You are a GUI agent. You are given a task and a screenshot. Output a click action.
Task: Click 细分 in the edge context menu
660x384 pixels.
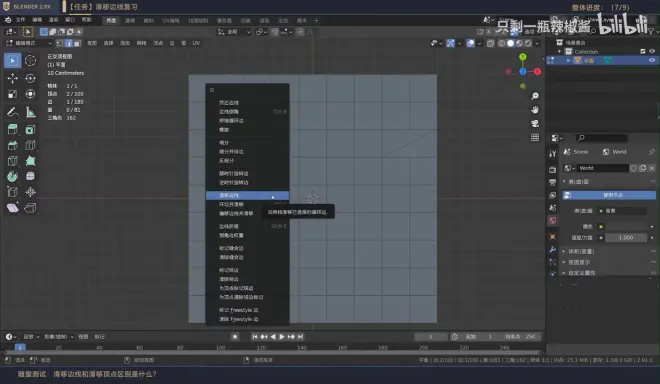pos(248,142)
